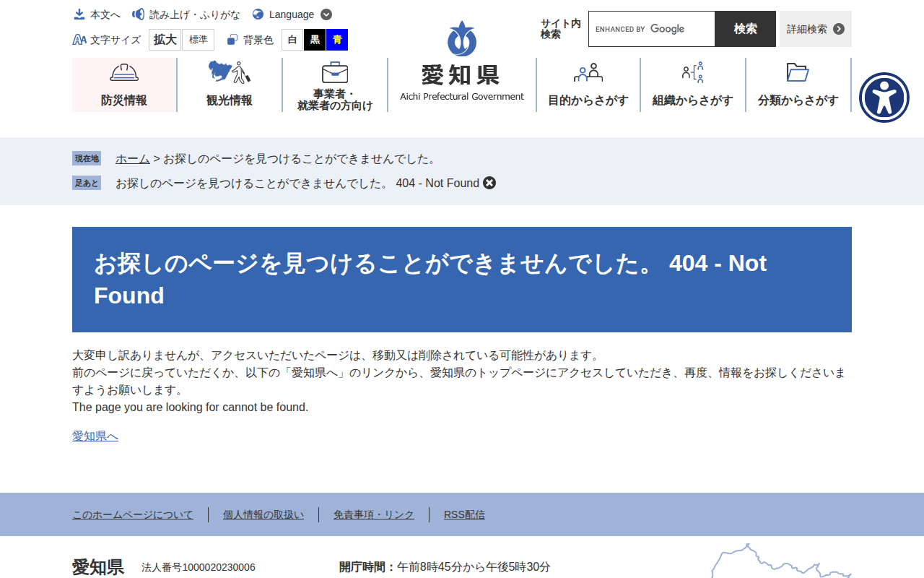The height and width of the screenshot is (578, 924).
Task: Click the Aichi Prefecture logo emblem
Action: pyautogui.click(x=462, y=38)
